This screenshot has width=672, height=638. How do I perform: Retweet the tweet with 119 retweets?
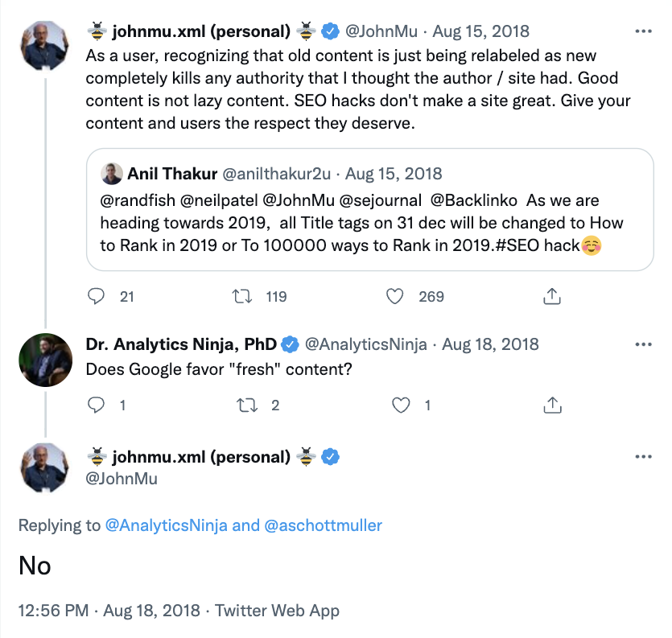pyautogui.click(x=241, y=297)
